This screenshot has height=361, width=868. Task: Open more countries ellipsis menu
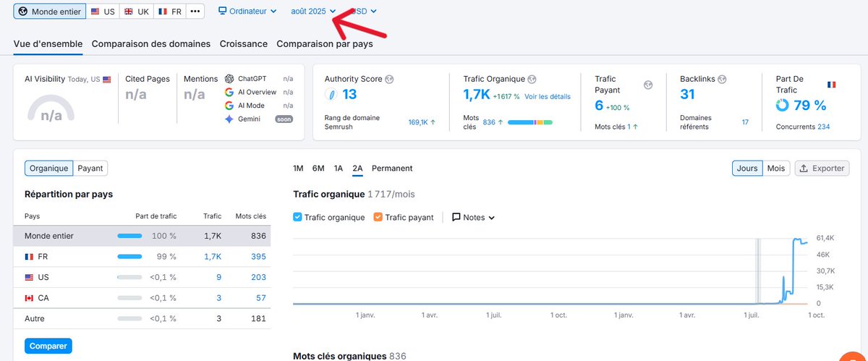(x=195, y=12)
